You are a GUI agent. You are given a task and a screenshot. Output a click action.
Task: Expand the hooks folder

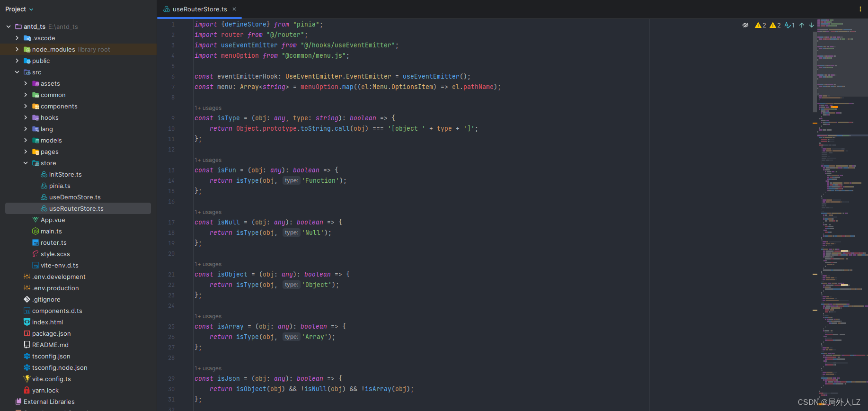(x=26, y=117)
